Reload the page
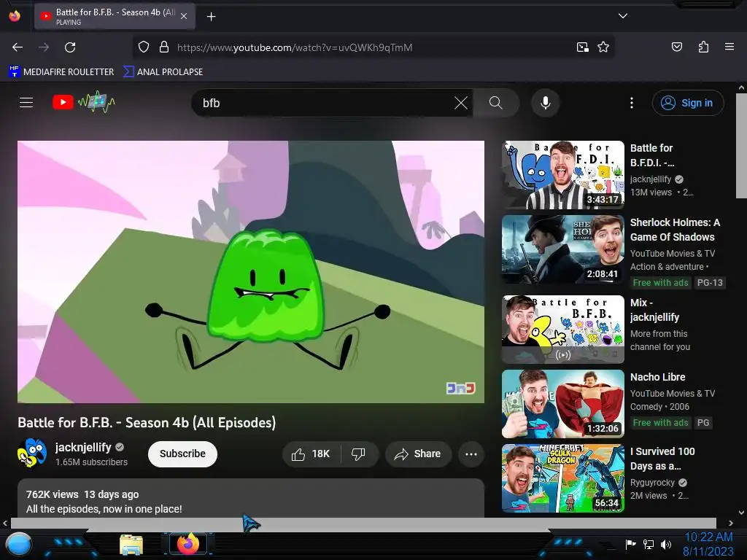Viewport: 747px width, 560px height. click(70, 47)
